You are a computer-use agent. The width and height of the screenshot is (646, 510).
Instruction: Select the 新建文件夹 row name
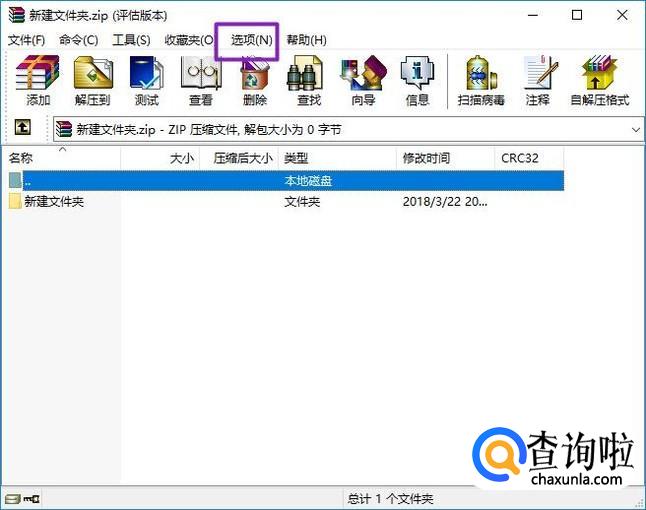pyautogui.click(x=54, y=201)
